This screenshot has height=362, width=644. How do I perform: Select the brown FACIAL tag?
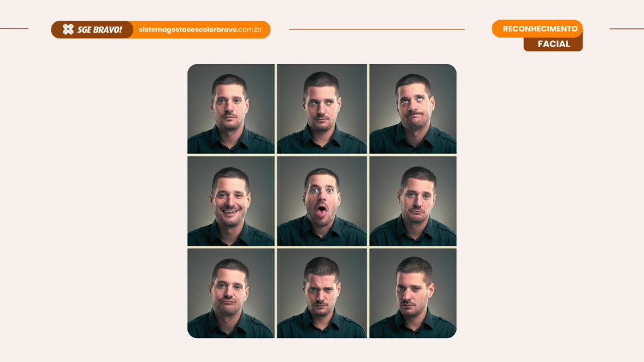[x=553, y=44]
